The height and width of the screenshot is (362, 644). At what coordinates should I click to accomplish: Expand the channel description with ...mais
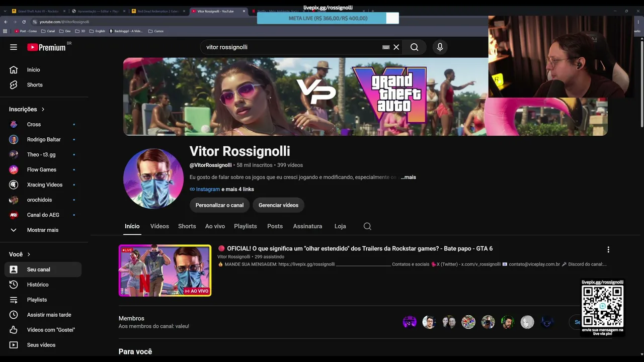(x=409, y=177)
